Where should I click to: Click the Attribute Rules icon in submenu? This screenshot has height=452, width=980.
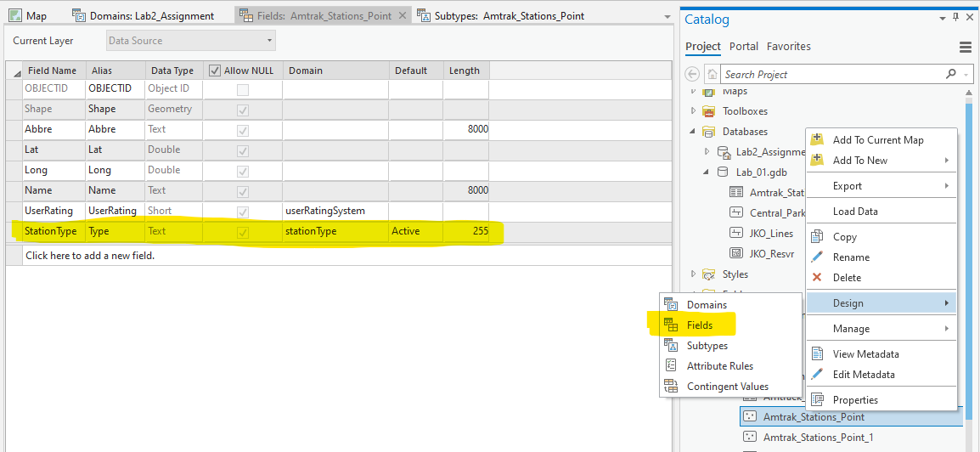click(671, 366)
